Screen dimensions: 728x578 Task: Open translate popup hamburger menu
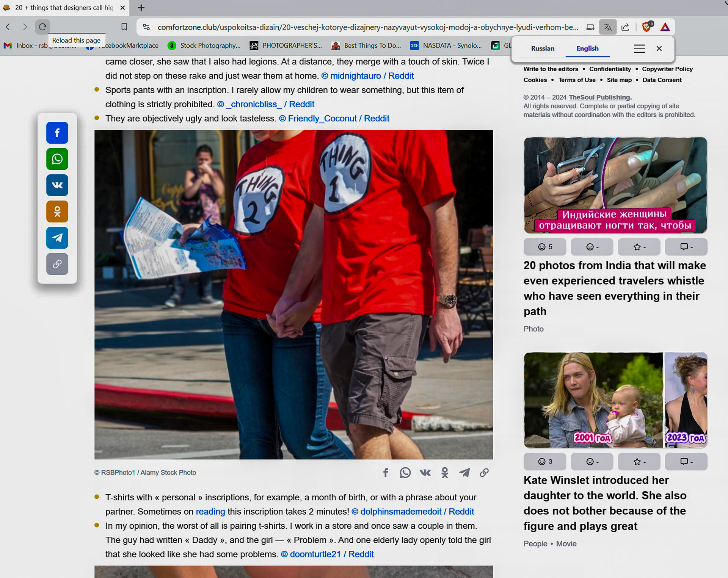click(x=639, y=49)
